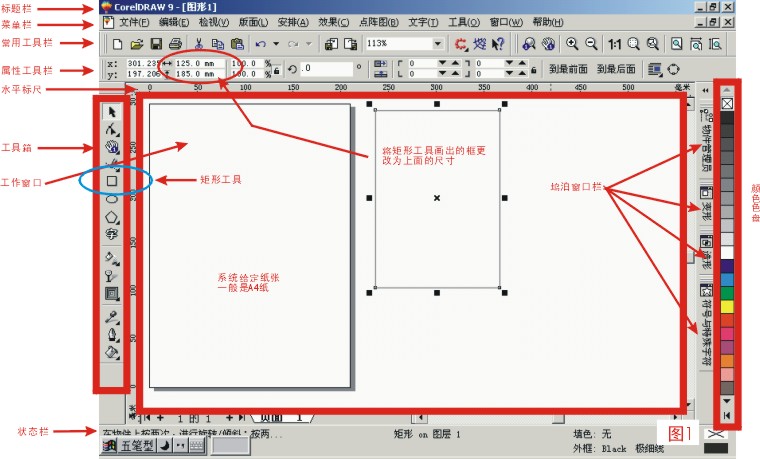Screen dimensions: 760x459
Task: Open the 点阵图(B) menu
Action: tap(379, 22)
